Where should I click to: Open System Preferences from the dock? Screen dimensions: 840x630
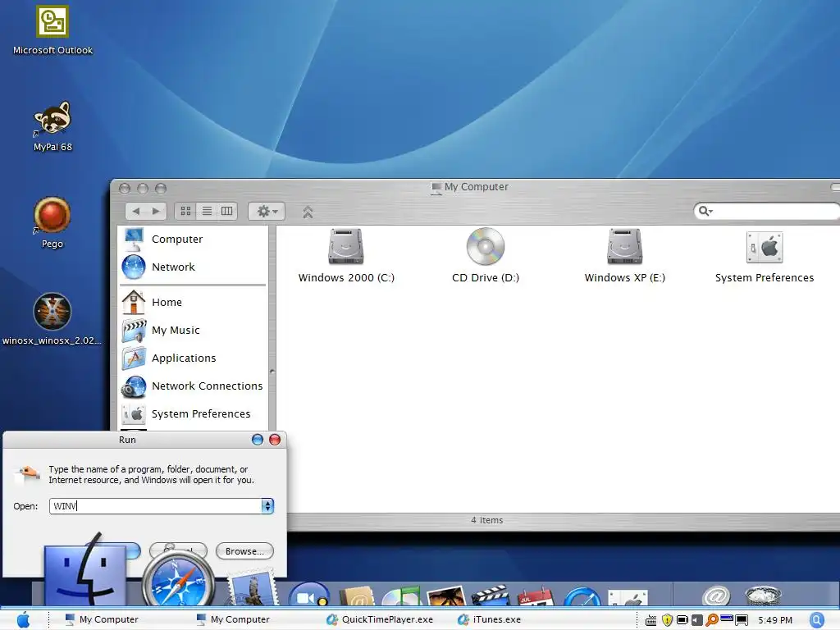coord(628,598)
